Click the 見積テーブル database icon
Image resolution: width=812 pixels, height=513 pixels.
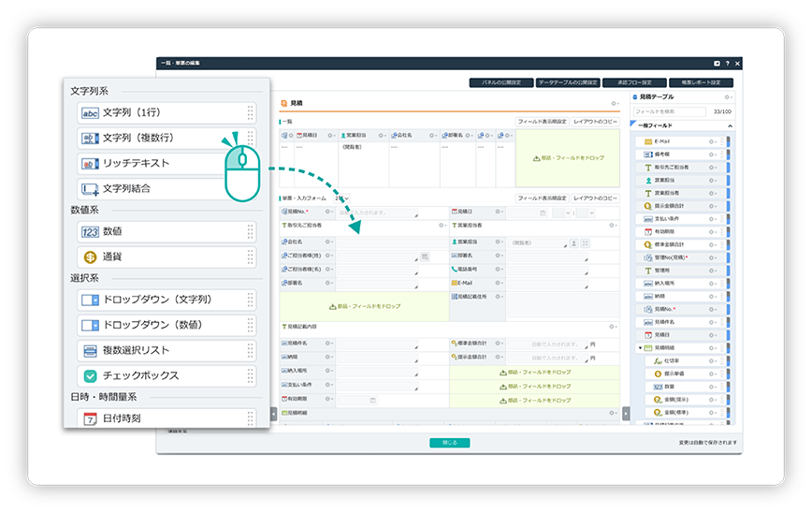pos(635,97)
